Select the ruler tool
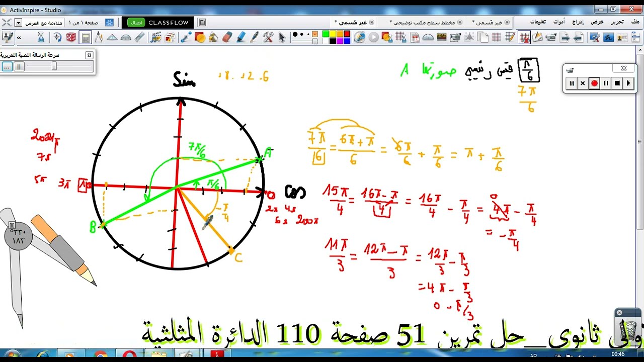This screenshot has height=362, width=644. pos(140,37)
